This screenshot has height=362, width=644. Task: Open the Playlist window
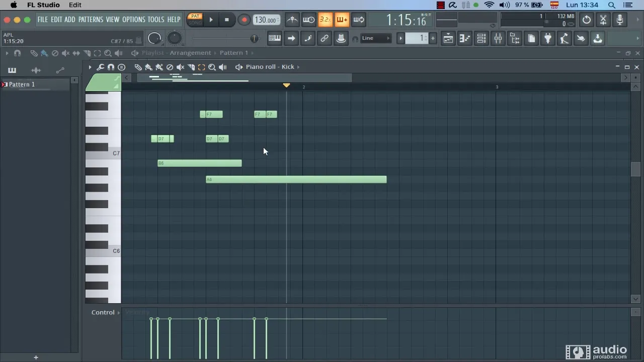[448, 38]
